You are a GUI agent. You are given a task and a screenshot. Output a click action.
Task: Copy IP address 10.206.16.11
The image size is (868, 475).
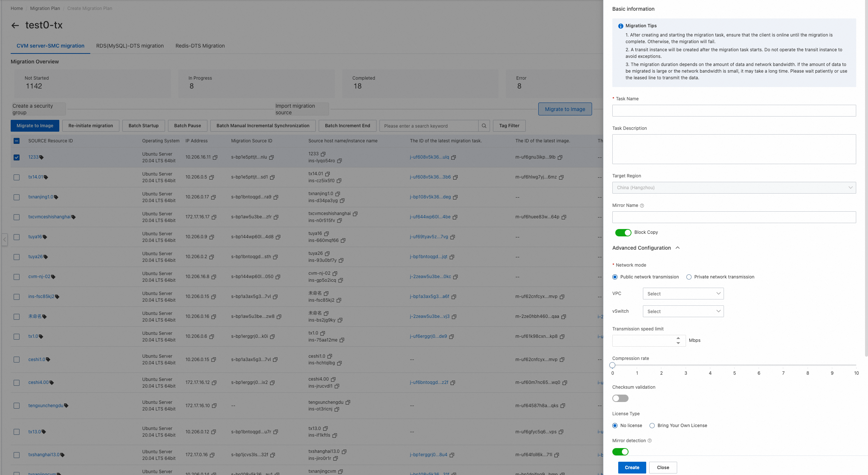(215, 157)
